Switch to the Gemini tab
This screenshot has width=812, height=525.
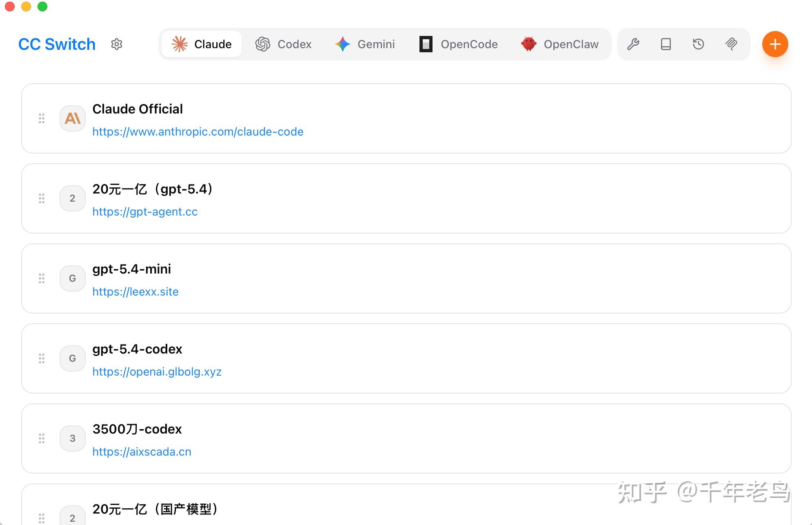pos(365,44)
